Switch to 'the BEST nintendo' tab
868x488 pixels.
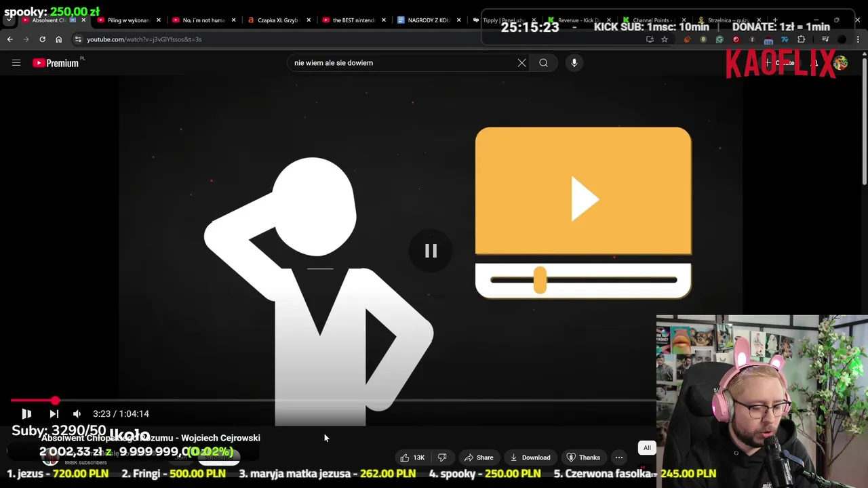tap(353, 20)
